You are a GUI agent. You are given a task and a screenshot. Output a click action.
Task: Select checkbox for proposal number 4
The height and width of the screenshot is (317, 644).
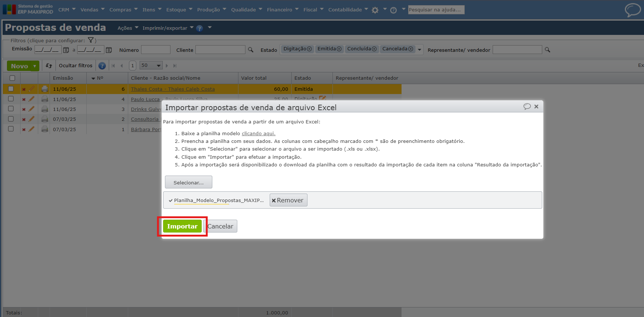tap(11, 99)
